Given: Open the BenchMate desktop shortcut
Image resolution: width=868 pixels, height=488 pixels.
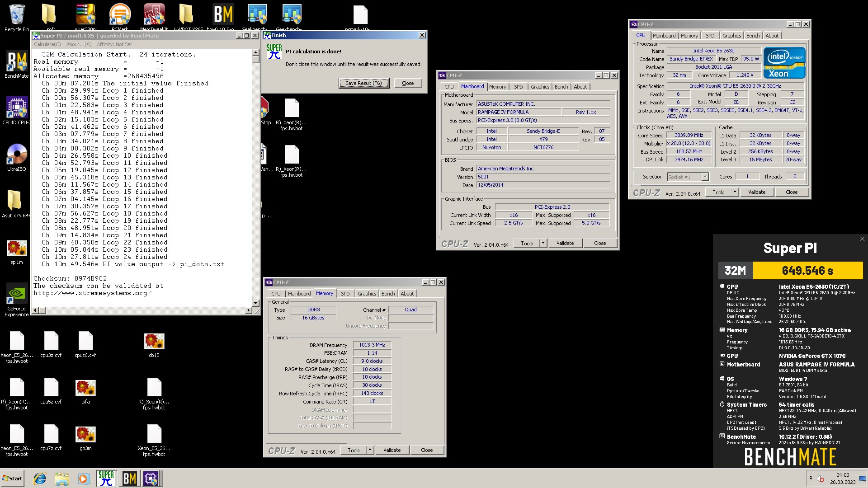Looking at the screenshot, I should pos(17,64).
